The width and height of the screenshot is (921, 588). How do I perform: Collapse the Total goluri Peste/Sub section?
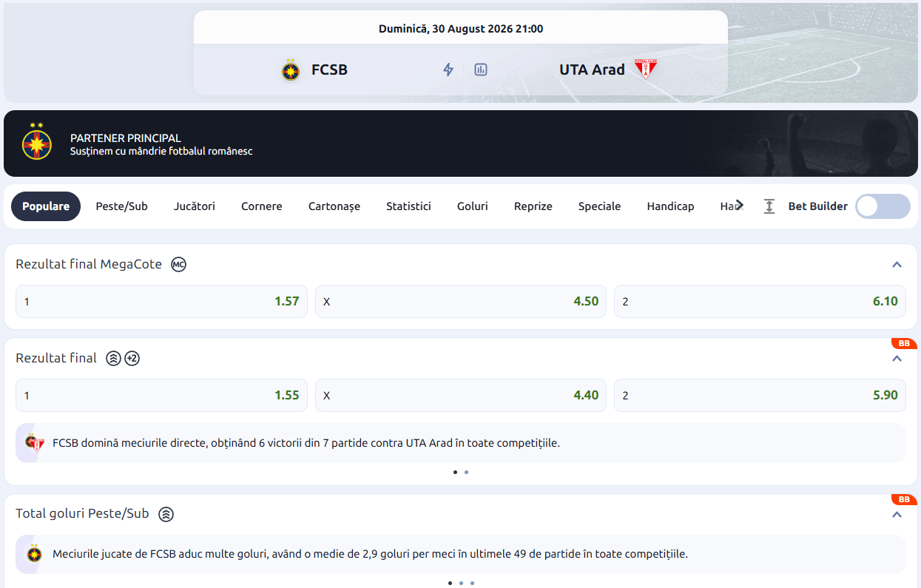897,514
